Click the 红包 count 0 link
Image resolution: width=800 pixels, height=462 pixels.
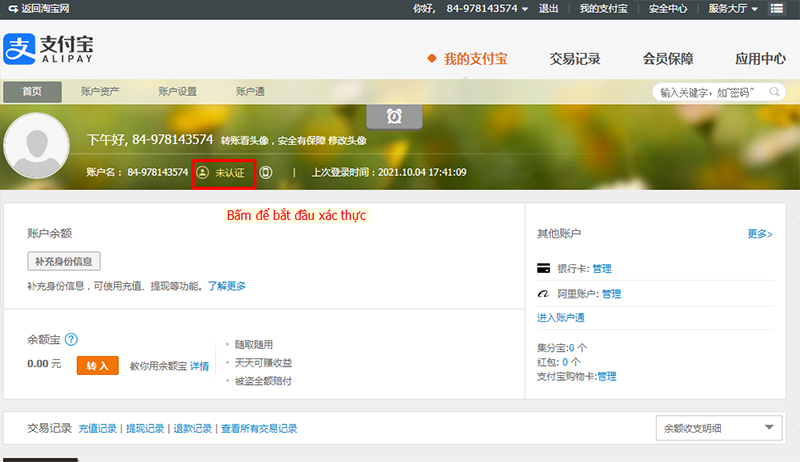pos(565,362)
